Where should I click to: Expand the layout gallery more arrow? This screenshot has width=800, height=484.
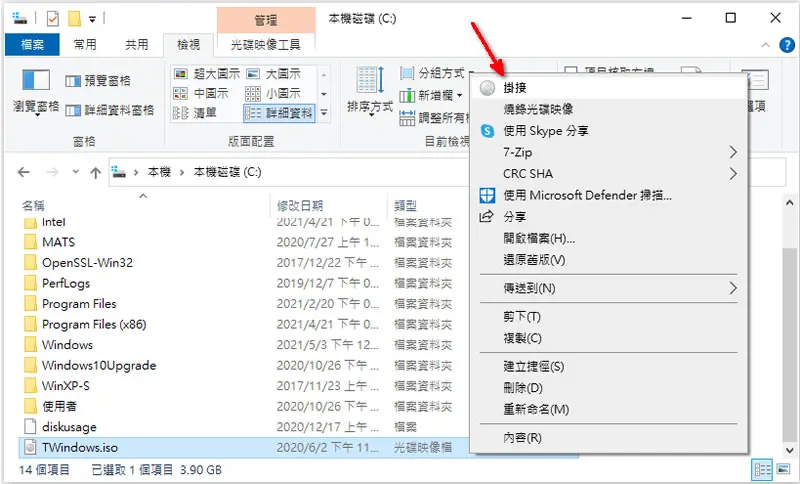click(x=323, y=113)
